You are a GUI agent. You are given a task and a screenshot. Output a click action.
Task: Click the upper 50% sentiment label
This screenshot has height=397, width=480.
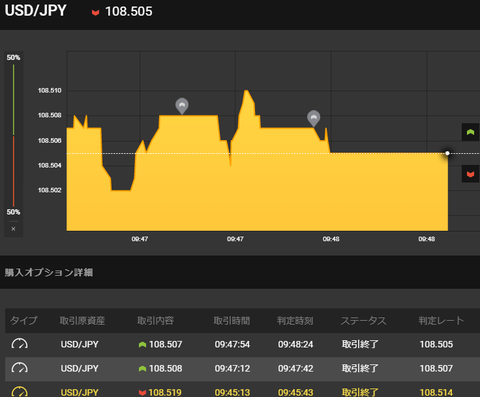pyautogui.click(x=13, y=57)
